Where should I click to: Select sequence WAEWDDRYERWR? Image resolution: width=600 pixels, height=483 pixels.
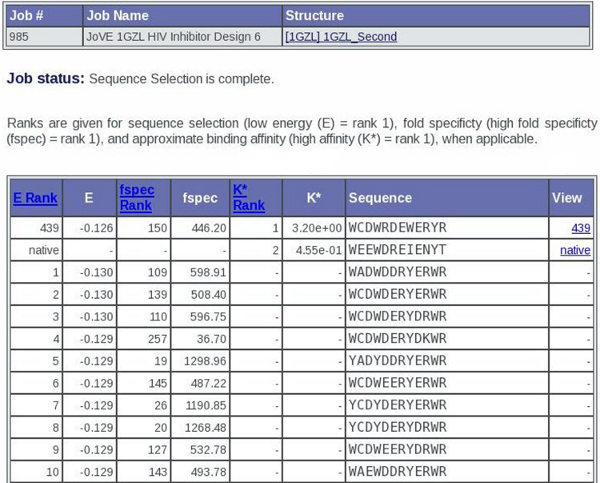(x=397, y=472)
